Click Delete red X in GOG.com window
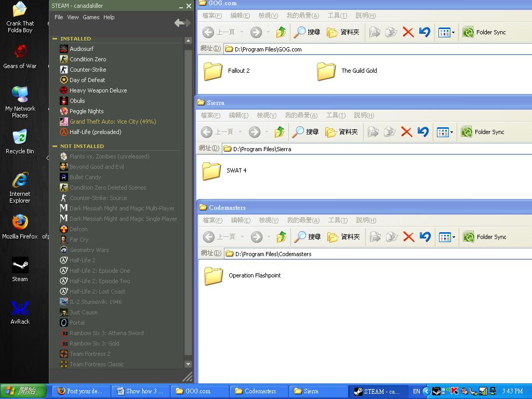Screen dimensions: 532x399 tap(408, 32)
